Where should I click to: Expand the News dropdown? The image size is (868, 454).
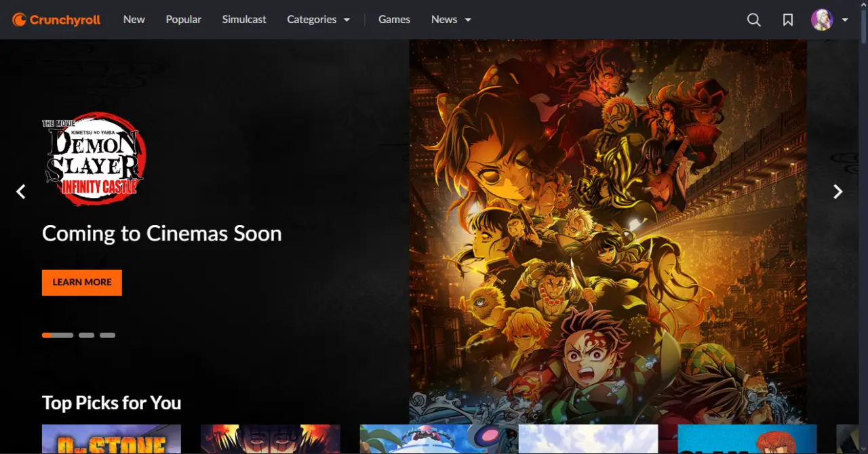[451, 20]
